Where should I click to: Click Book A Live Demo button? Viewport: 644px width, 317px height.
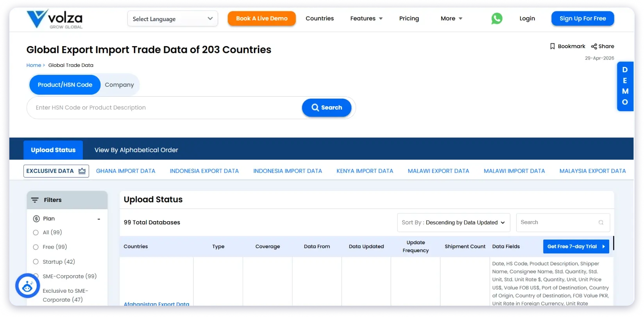pos(262,18)
